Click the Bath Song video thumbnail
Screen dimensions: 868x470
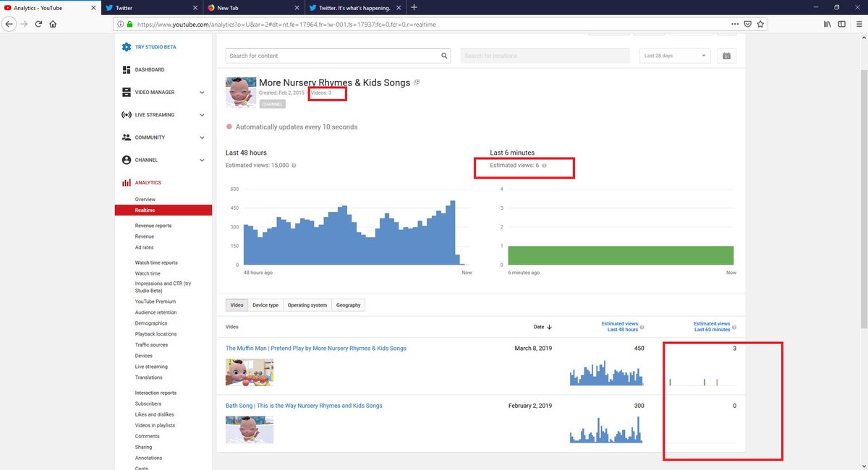point(250,430)
